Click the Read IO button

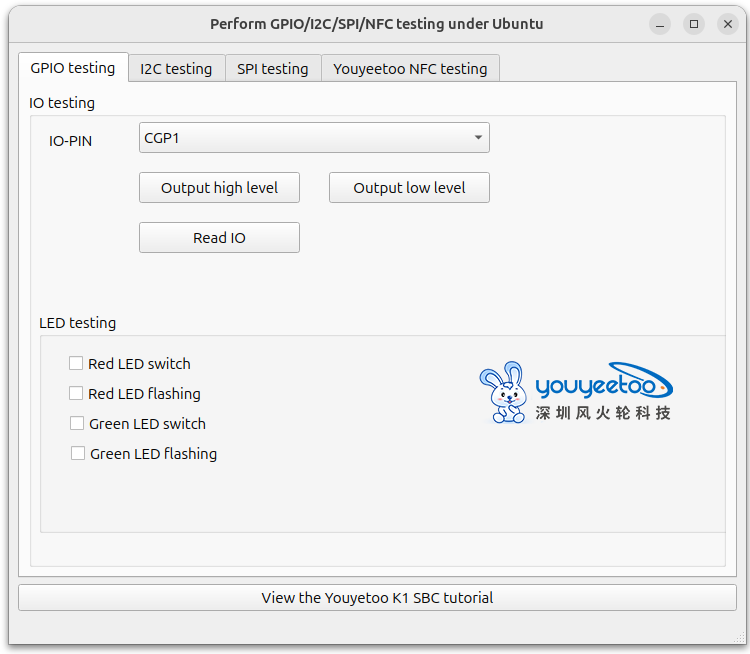coord(219,238)
